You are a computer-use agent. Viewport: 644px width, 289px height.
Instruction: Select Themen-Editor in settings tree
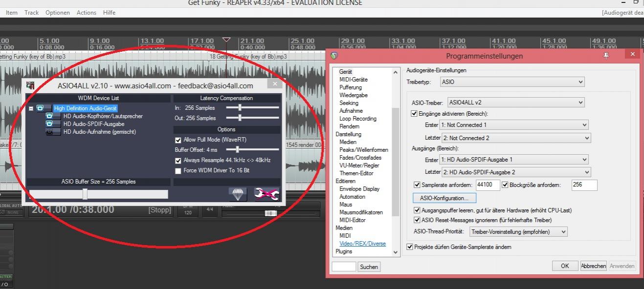tap(356, 173)
